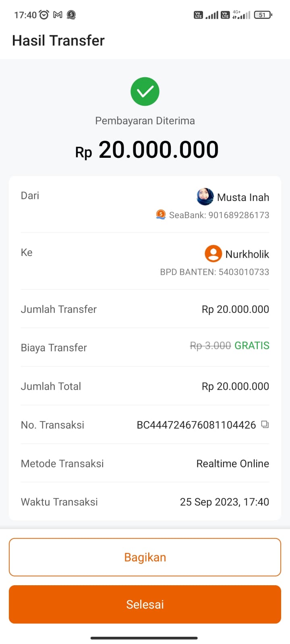Viewport: 290px width, 644px height.
Task: Tap the transaction number BC444724676081104426
Action: pyautogui.click(x=196, y=425)
